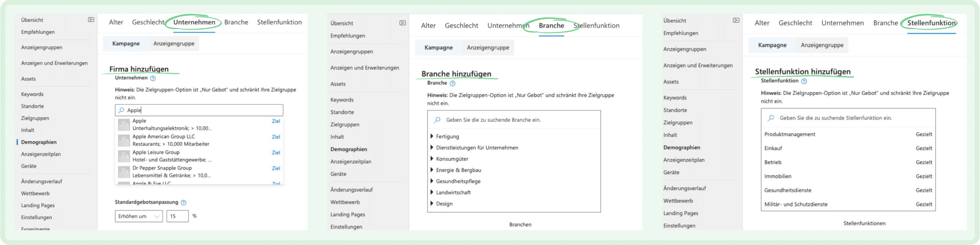Open Keywords in the left panel sidebar
Viewport: 980px width, 245px height.
click(32, 94)
